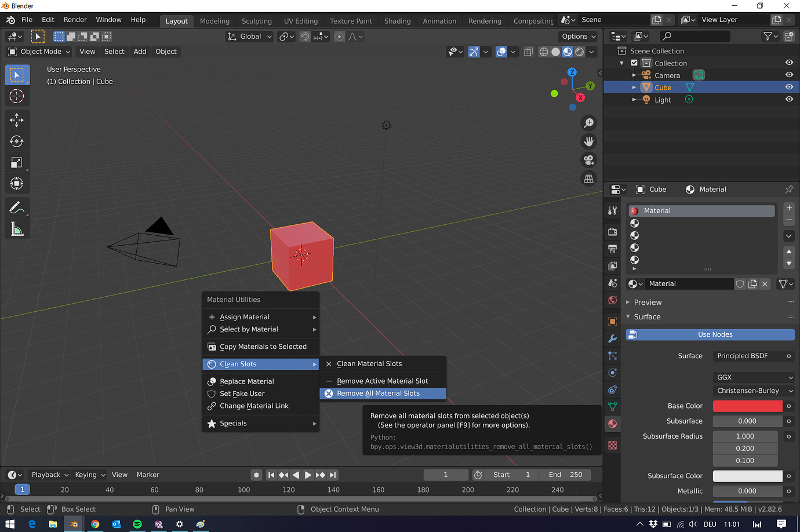Play the animation forward

pos(308,475)
